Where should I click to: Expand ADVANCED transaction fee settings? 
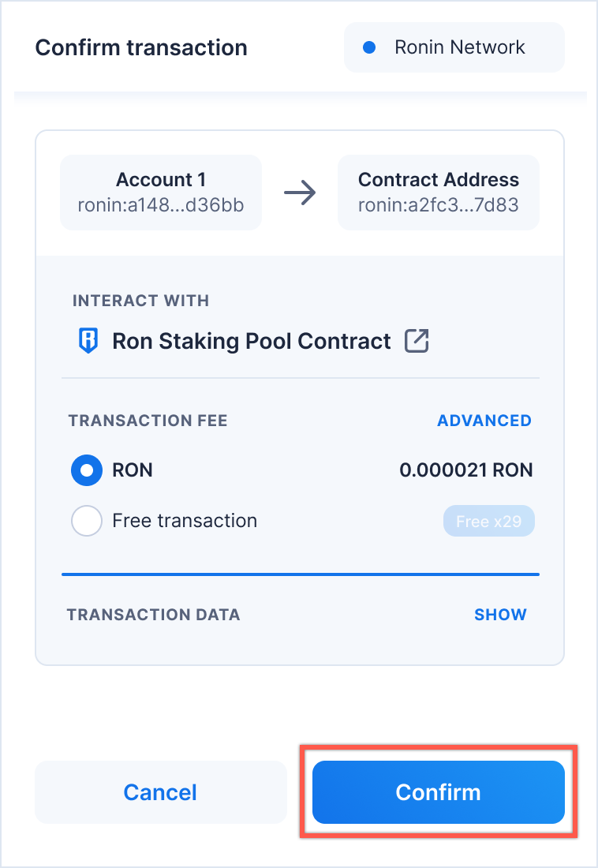(x=484, y=421)
